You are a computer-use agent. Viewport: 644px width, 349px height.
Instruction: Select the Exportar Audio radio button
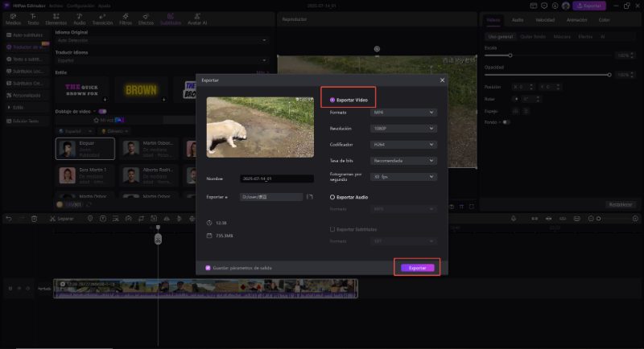(332, 196)
